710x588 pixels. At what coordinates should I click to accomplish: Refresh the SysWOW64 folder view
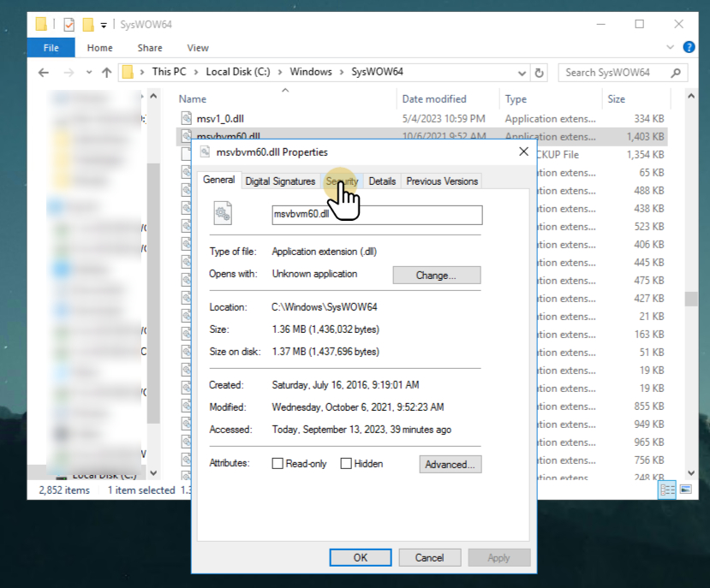(539, 73)
